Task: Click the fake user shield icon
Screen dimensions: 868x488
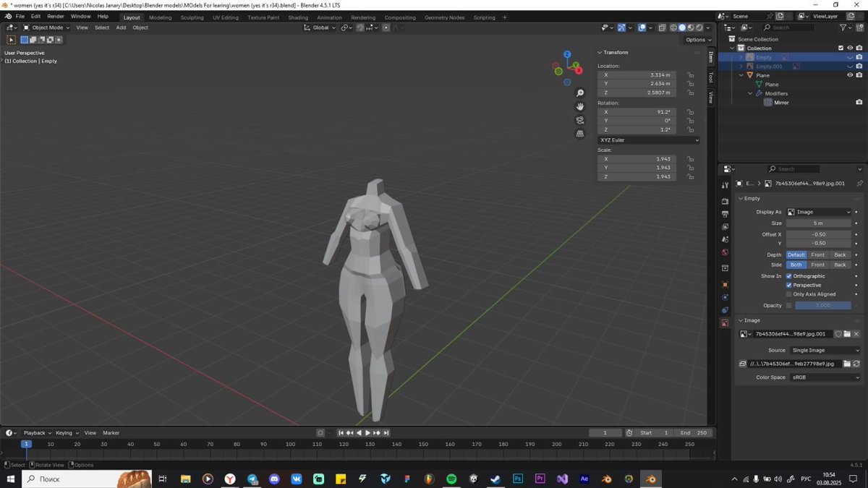Action: (x=838, y=334)
